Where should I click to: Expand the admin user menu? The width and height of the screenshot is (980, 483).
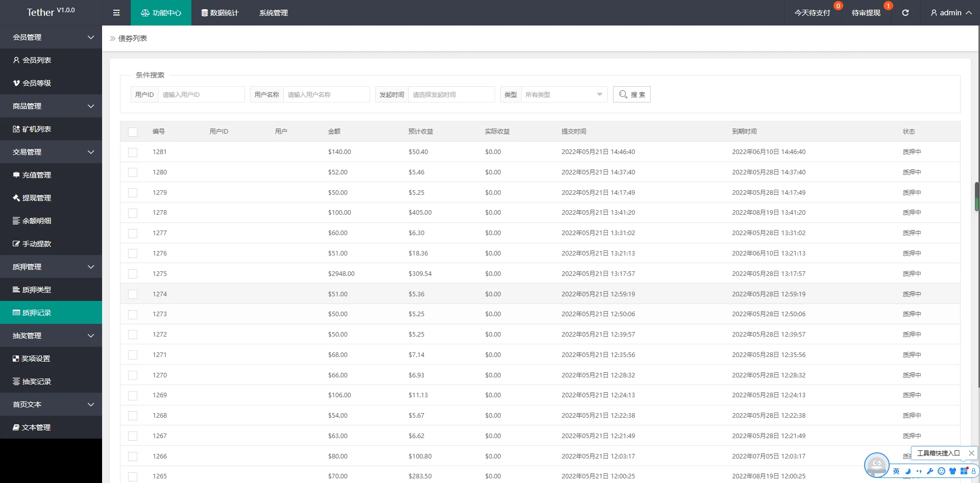coord(950,13)
